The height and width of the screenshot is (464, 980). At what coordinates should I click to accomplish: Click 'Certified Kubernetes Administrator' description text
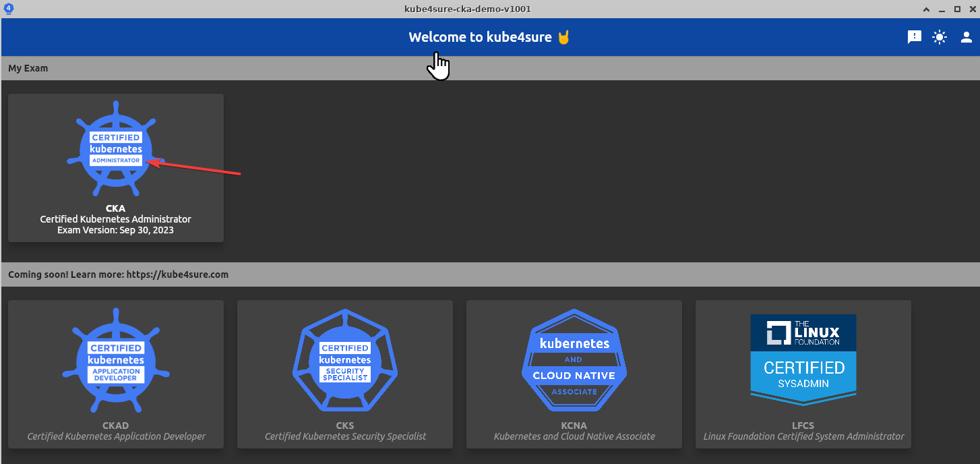(x=116, y=219)
